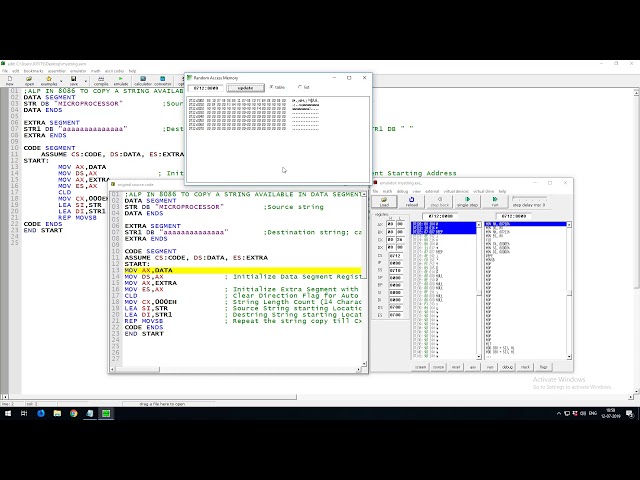The image size is (640, 480).
Task: Open the external menu in emulator window
Action: click(432, 191)
